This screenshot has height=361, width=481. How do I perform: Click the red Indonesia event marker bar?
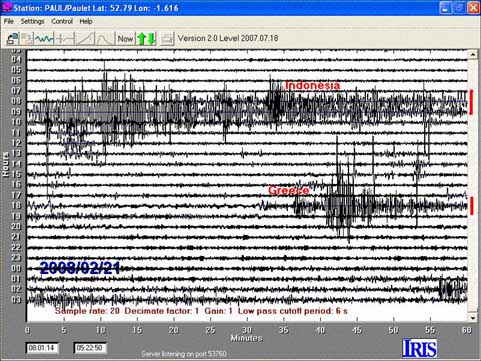[471, 102]
